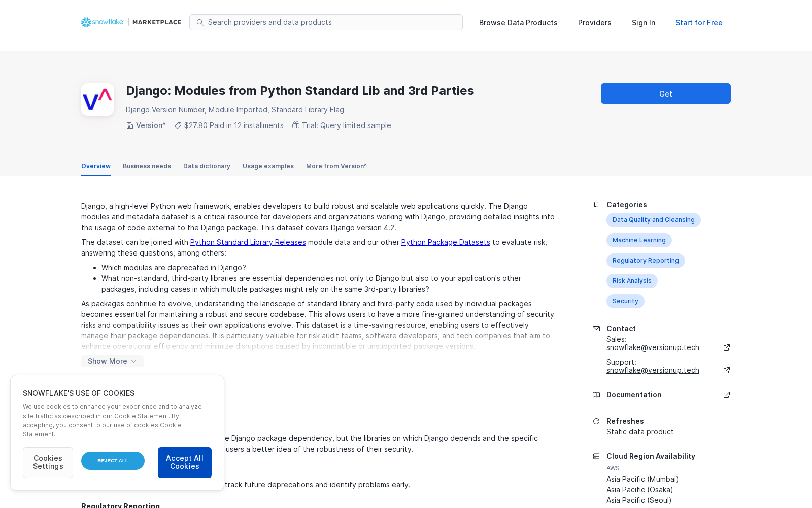
Task: Click the trial gift icon
Action: click(x=296, y=125)
